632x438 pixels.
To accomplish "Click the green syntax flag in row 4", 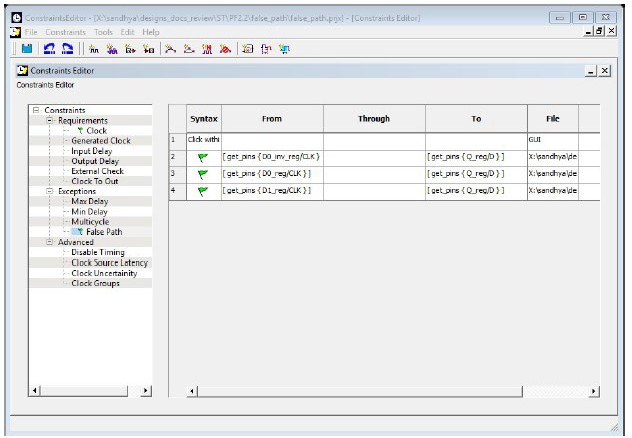I will [203, 191].
